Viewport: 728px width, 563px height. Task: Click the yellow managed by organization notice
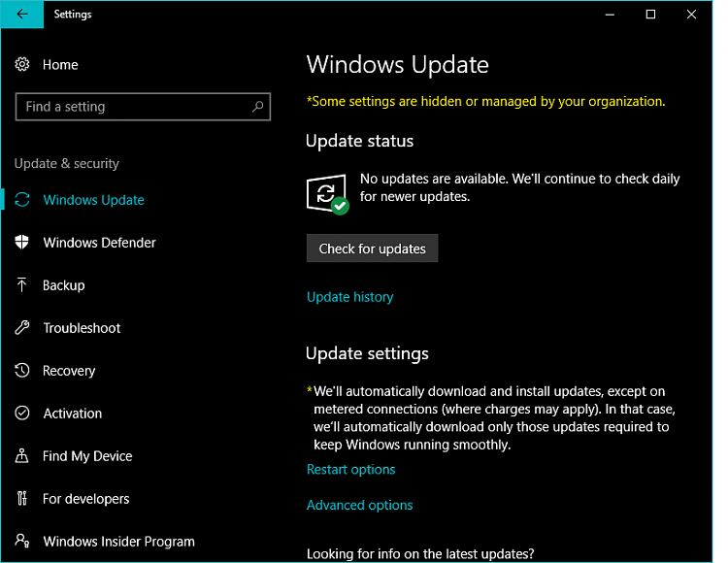click(x=485, y=101)
